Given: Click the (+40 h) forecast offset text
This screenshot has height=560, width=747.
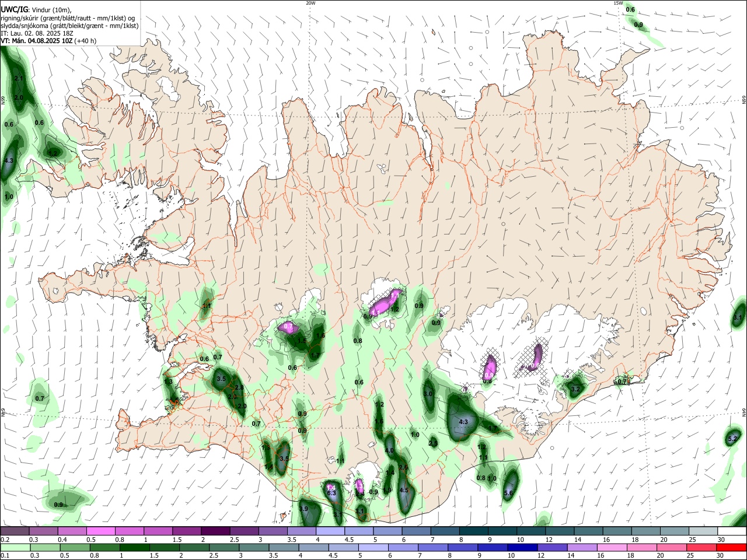Looking at the screenshot, I should click(x=85, y=41).
